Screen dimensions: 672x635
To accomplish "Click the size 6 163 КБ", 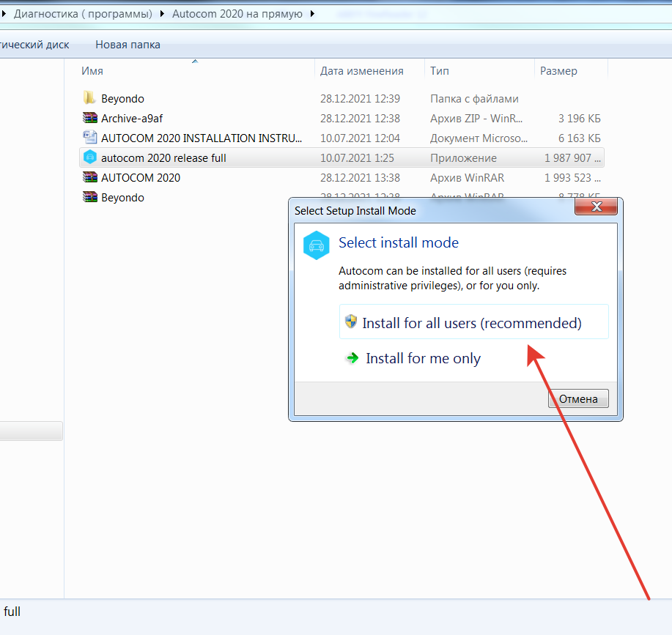I will 580,138.
